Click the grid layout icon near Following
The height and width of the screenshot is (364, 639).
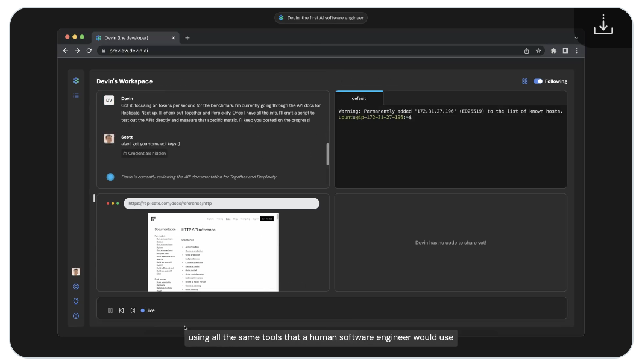(525, 81)
